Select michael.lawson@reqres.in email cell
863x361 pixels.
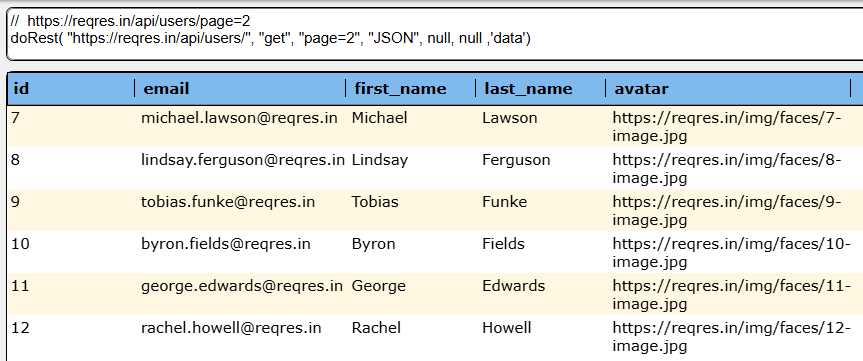tap(239, 117)
